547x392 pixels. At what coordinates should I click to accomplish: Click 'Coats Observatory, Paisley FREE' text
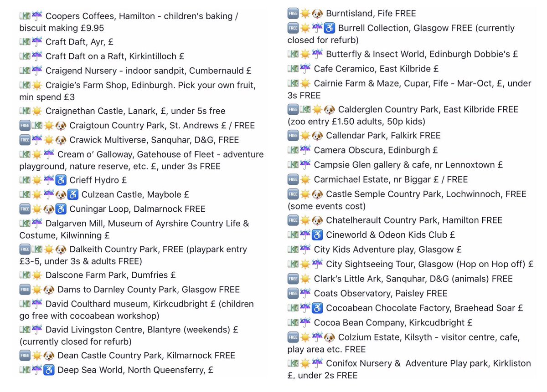[x=381, y=294]
